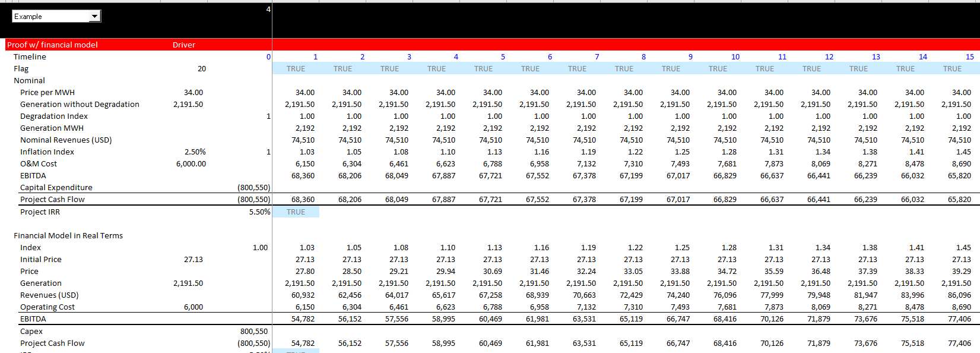
Task: Click the TRUE cell beside Project IRR
Action: (296, 212)
